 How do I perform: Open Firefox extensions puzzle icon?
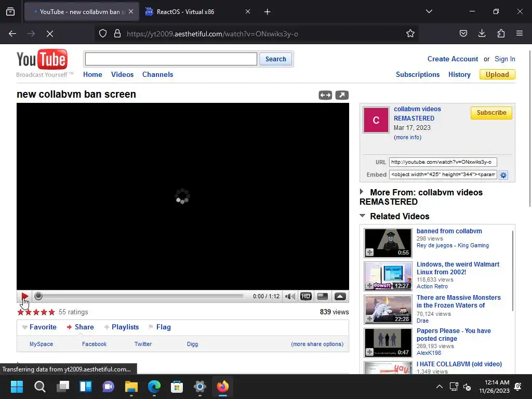tap(501, 34)
